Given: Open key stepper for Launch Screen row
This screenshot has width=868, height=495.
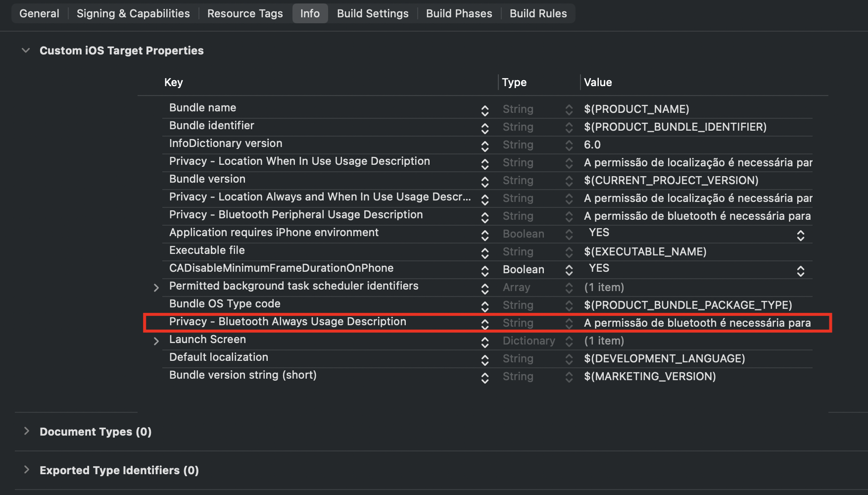Looking at the screenshot, I should [x=485, y=342].
